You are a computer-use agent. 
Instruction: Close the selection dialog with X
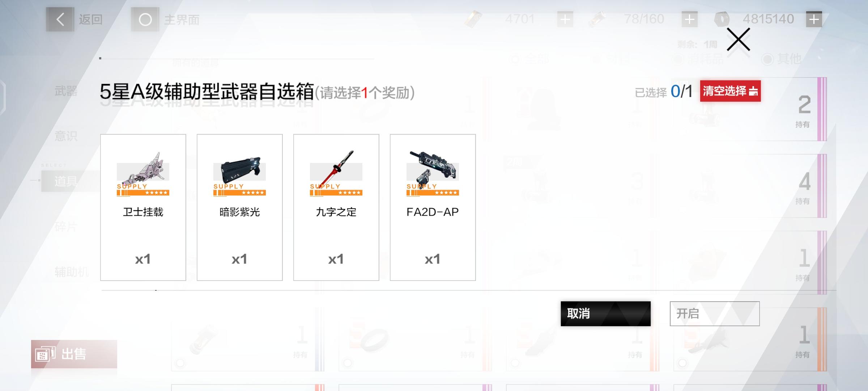[x=738, y=39]
